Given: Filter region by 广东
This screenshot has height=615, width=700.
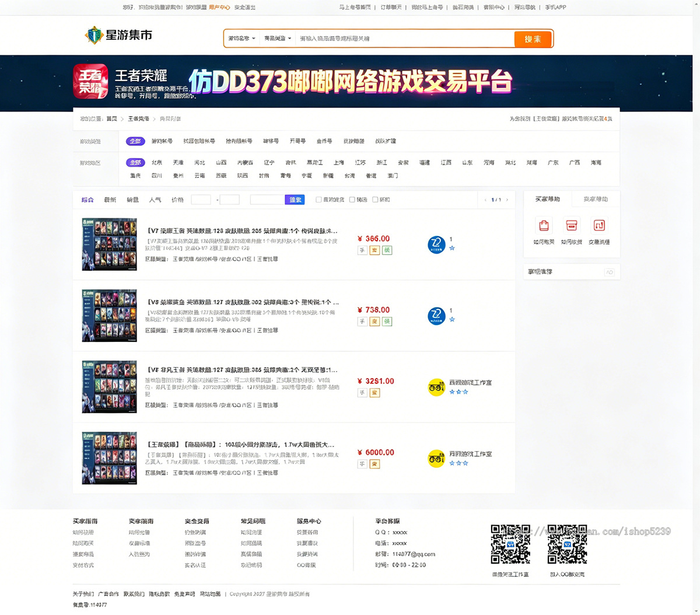Looking at the screenshot, I should point(553,163).
